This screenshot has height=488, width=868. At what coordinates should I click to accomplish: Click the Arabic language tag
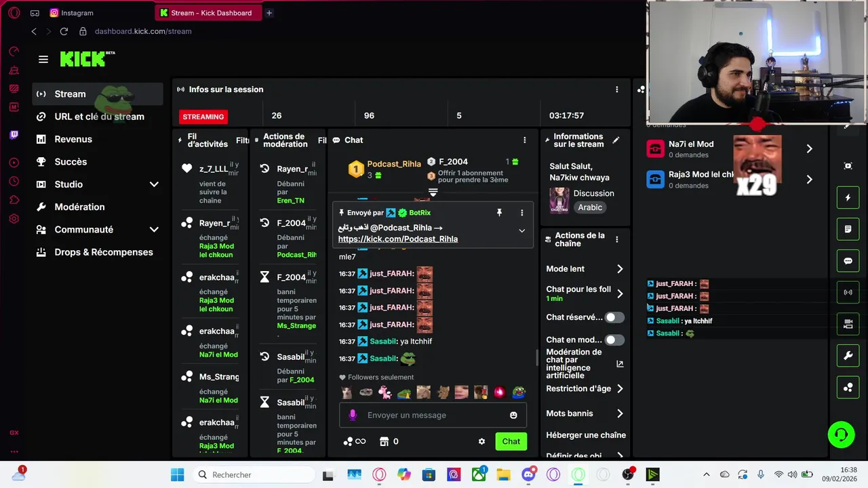pyautogui.click(x=590, y=207)
